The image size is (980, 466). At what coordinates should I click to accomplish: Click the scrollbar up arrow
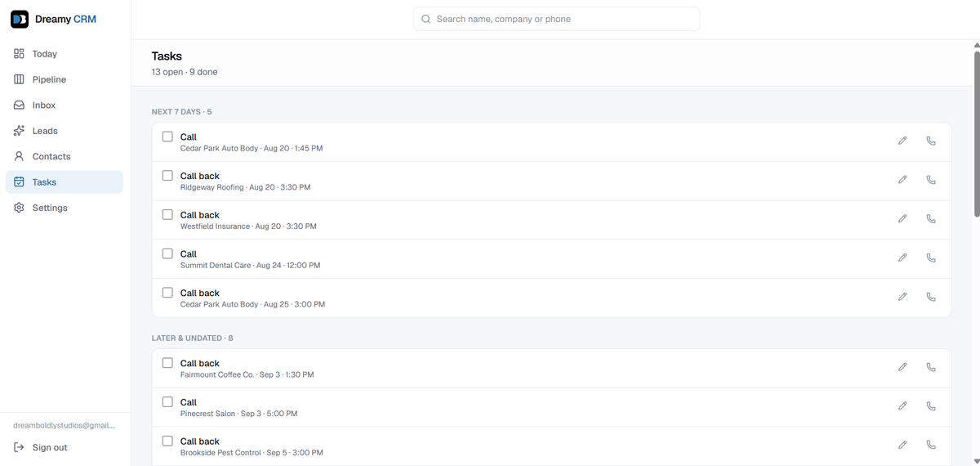[x=977, y=45]
